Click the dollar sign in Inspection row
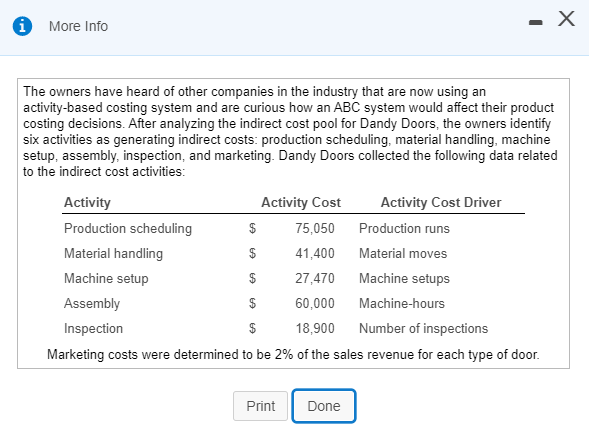Screen dimensions: 589x434 (252, 328)
